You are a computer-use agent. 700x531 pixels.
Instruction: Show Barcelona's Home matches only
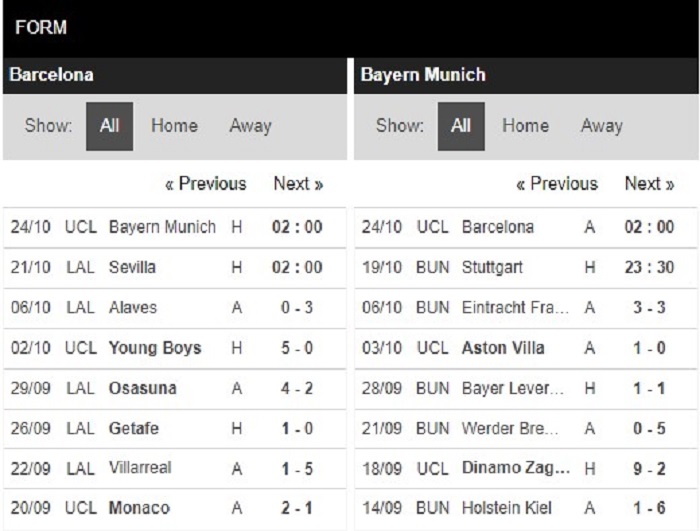174,125
